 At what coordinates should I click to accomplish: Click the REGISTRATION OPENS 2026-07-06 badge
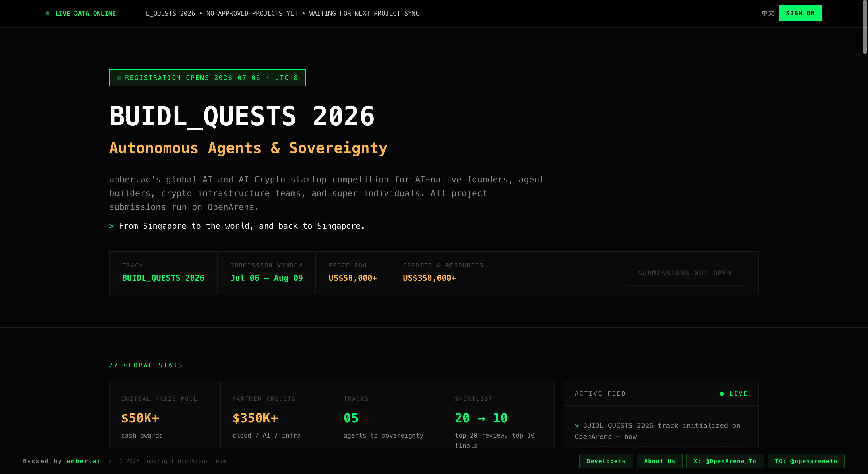207,78
